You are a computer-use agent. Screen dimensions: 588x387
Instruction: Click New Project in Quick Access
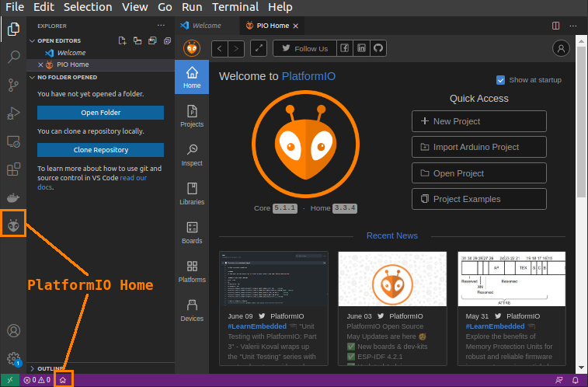(479, 121)
